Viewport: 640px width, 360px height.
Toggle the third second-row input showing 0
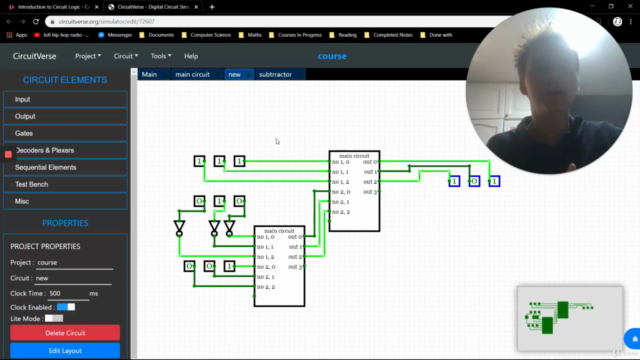point(239,201)
